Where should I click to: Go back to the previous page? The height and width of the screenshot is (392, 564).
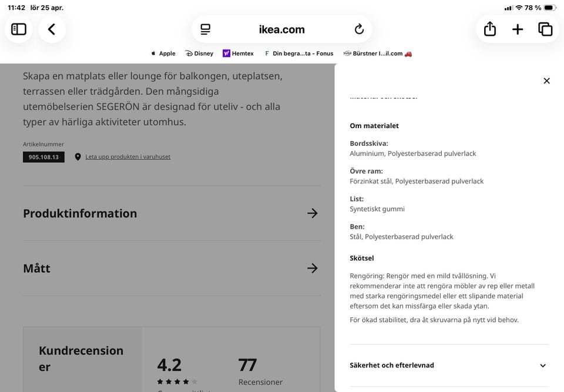(52, 29)
